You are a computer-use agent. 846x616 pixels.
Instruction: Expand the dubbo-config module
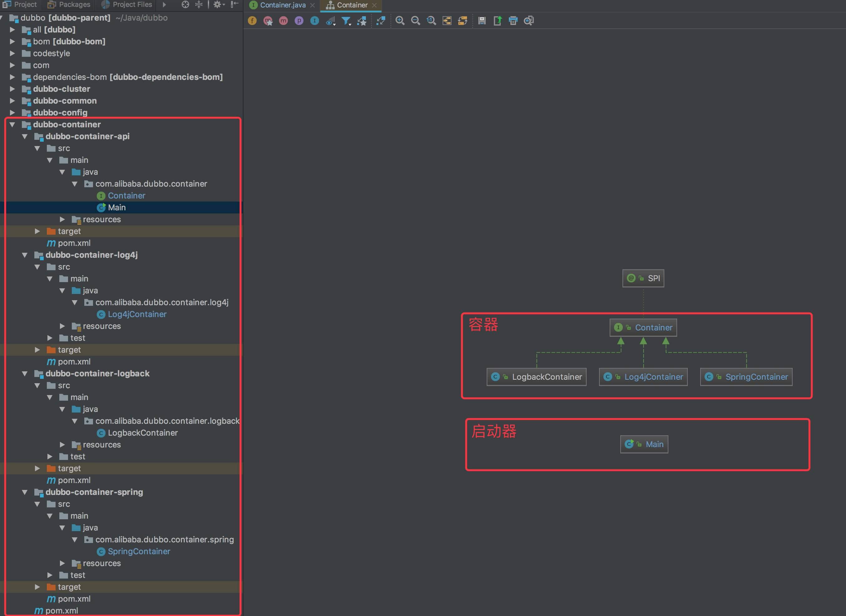12,113
